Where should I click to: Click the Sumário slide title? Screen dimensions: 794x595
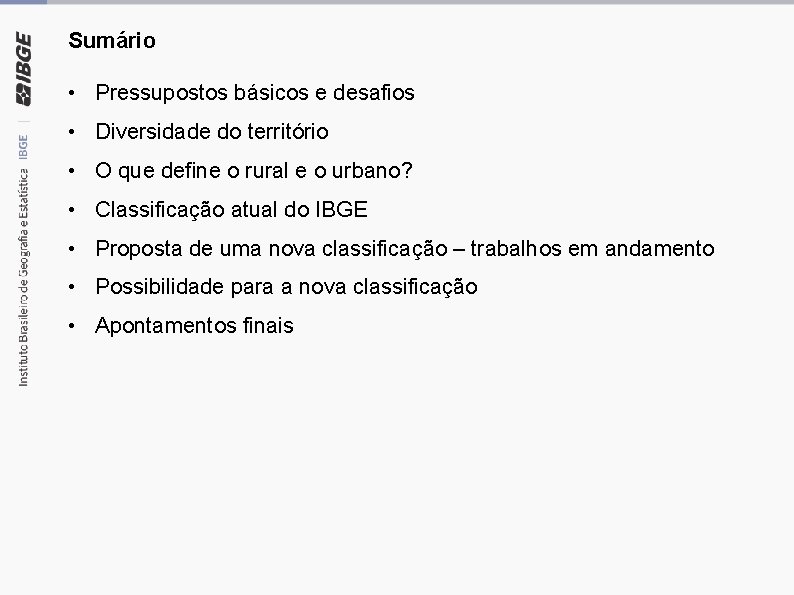(112, 41)
